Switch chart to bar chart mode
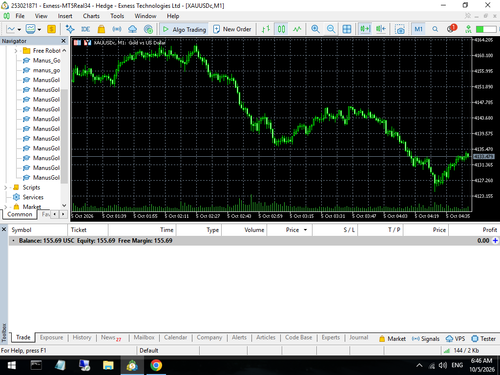500x375 pixels. click(266, 29)
